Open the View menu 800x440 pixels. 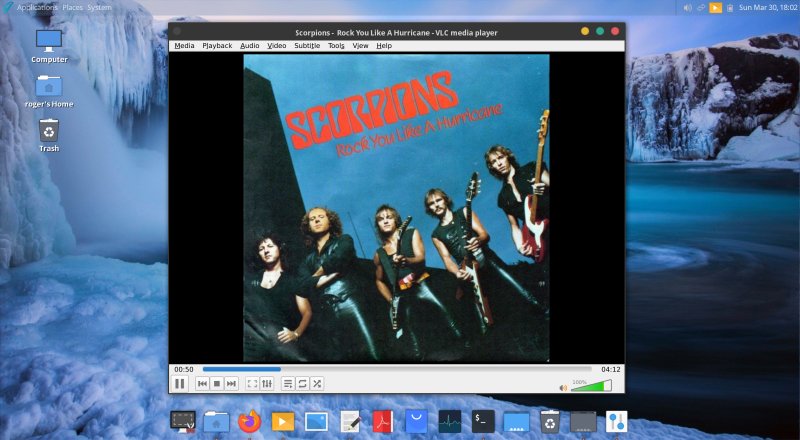coord(360,45)
